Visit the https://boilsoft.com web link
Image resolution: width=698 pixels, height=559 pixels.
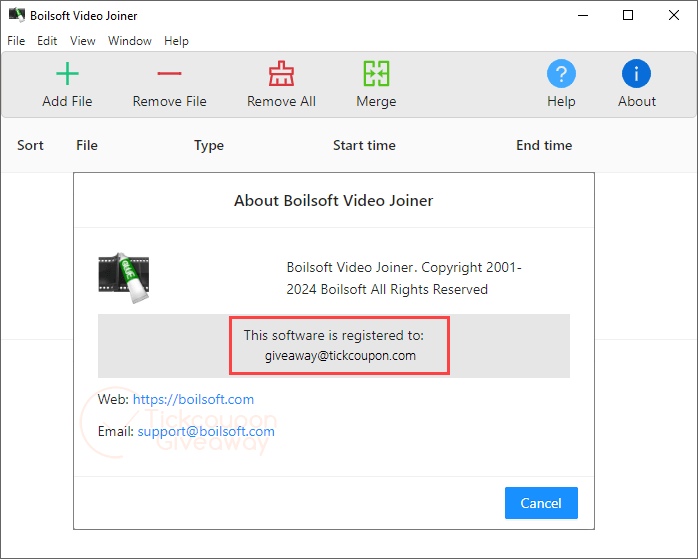[x=193, y=399]
